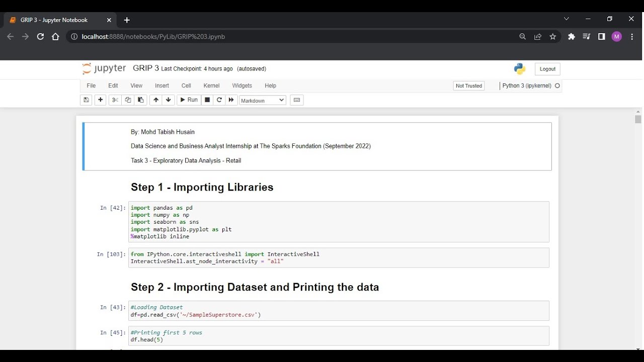The width and height of the screenshot is (644, 362).
Task: Open the tab search chevron in Chrome
Action: pyautogui.click(x=567, y=19)
